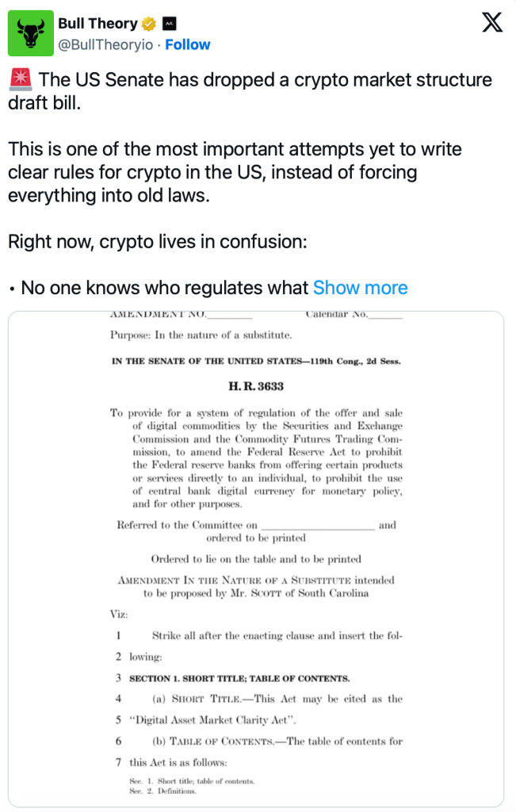This screenshot has height=812, width=516.
Task: Click the Bull Theory bull avatar
Action: tap(32, 33)
